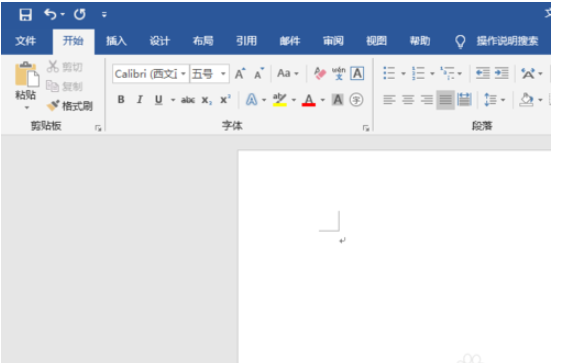Click the Grow Font icon
The height and width of the screenshot is (363, 575).
(240, 74)
